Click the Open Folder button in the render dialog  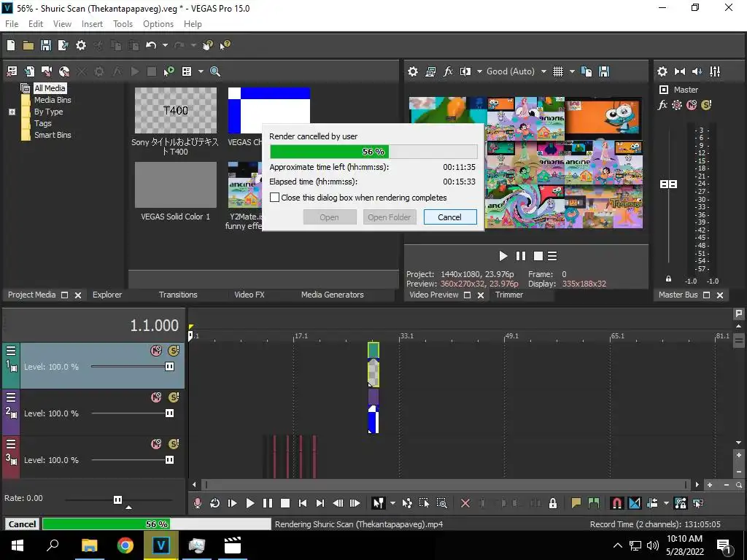[x=390, y=217]
